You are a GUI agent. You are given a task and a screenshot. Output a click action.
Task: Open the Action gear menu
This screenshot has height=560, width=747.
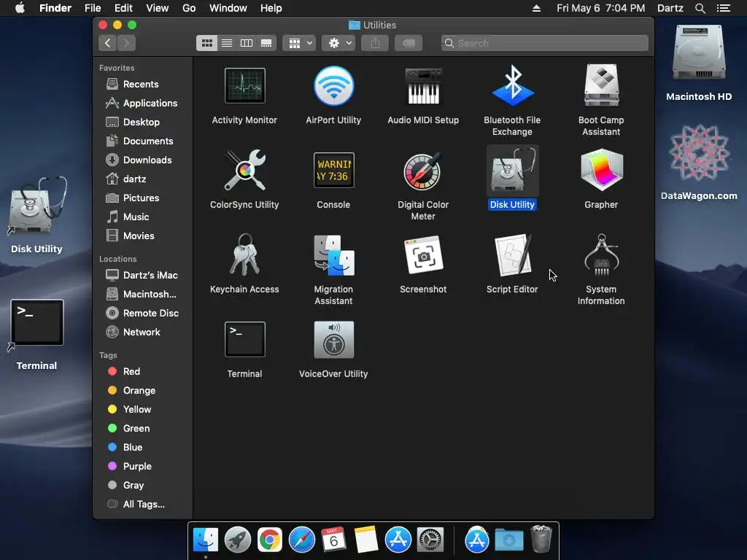[338, 43]
